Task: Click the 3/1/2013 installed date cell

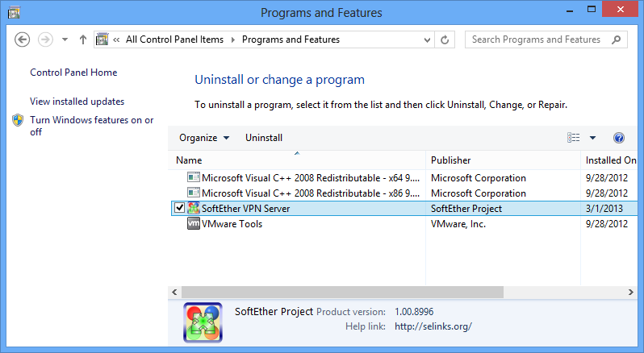Action: click(604, 208)
